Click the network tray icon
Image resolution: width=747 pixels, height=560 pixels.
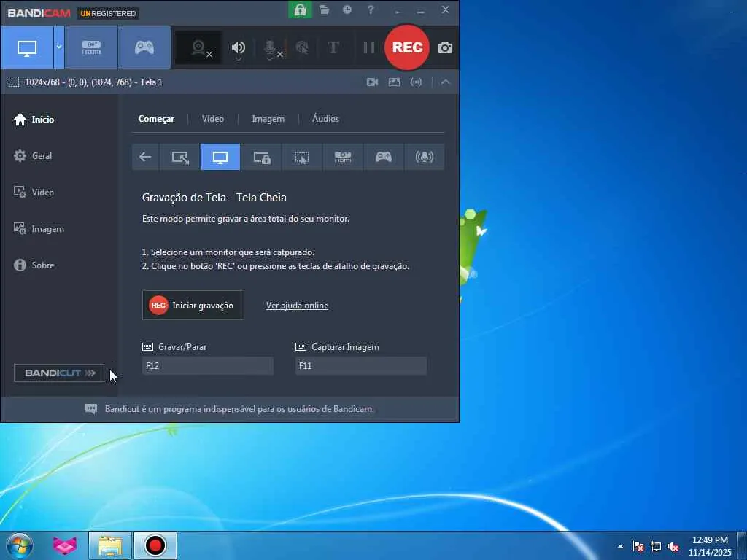point(656,547)
